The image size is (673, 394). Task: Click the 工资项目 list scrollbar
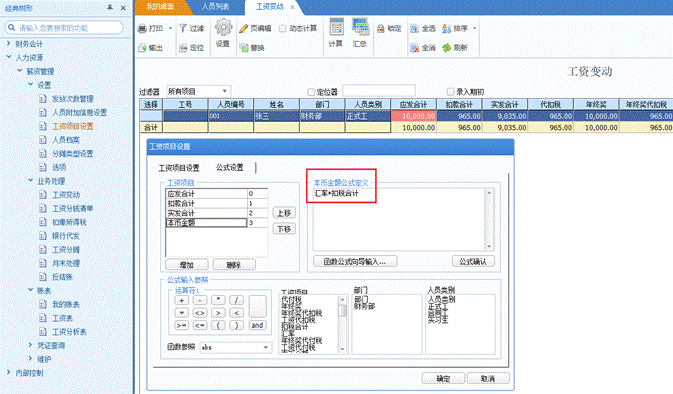coord(342,324)
